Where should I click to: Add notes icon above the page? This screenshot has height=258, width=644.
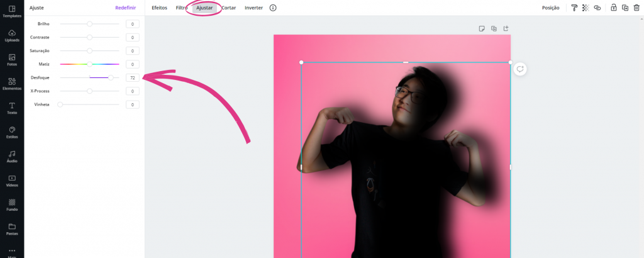482,28
